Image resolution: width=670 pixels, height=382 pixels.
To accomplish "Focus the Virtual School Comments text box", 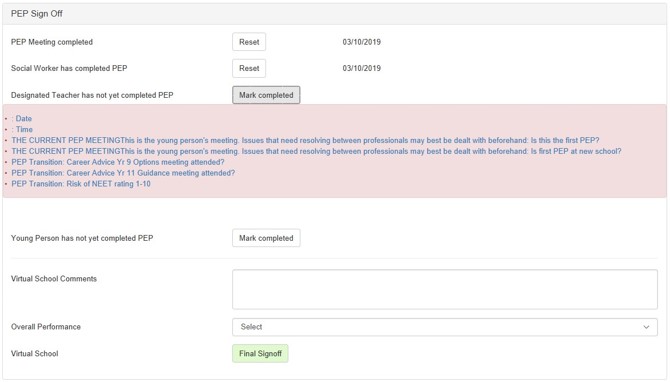I will coord(445,289).
